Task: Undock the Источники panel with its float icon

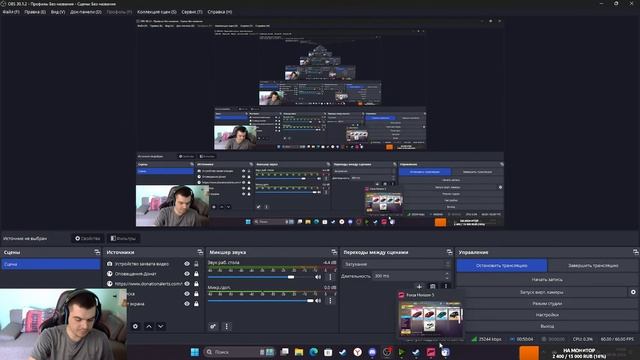Action: pos(200,252)
